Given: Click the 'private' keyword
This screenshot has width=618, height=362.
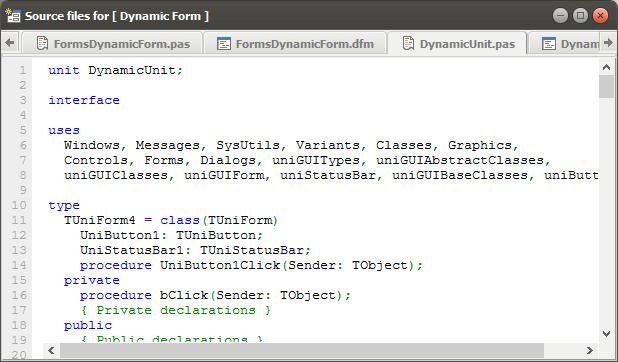Looking at the screenshot, I should coord(92,281).
